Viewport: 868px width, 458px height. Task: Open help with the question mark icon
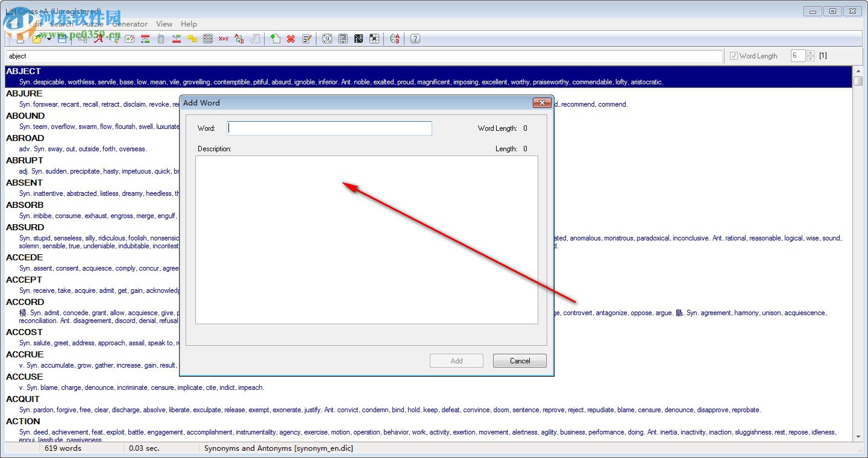click(415, 39)
